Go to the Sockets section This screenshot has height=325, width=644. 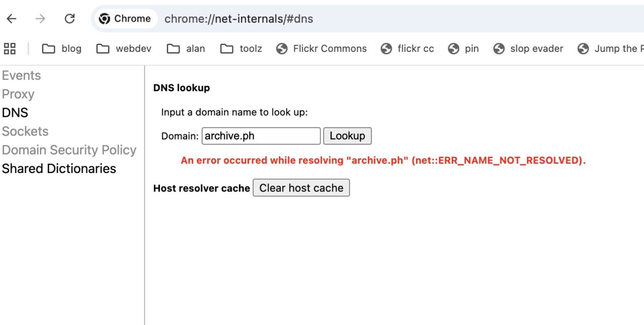25,131
